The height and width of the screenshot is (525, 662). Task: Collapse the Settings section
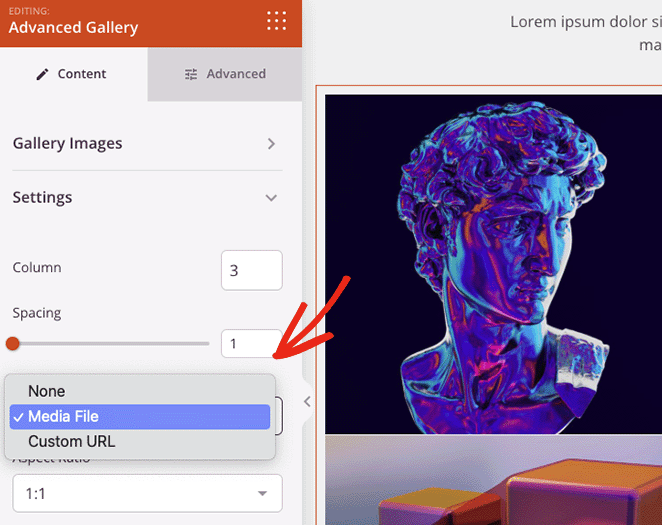147,198
